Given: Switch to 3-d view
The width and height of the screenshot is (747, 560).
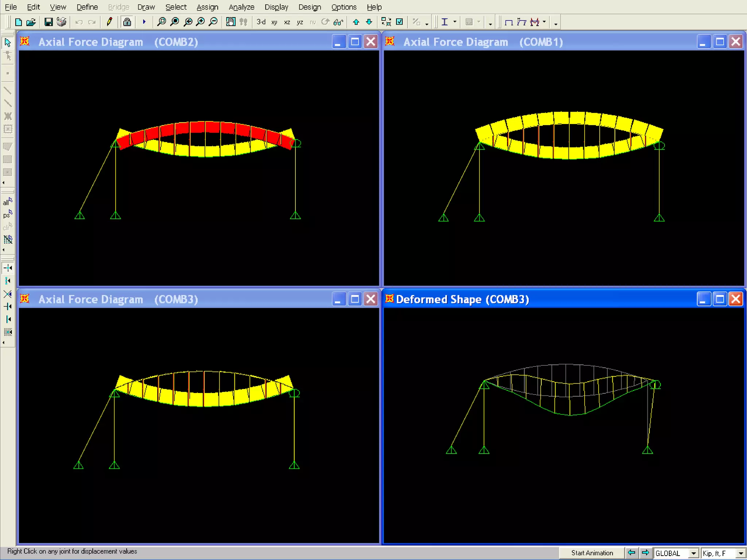Looking at the screenshot, I should click(x=261, y=22).
